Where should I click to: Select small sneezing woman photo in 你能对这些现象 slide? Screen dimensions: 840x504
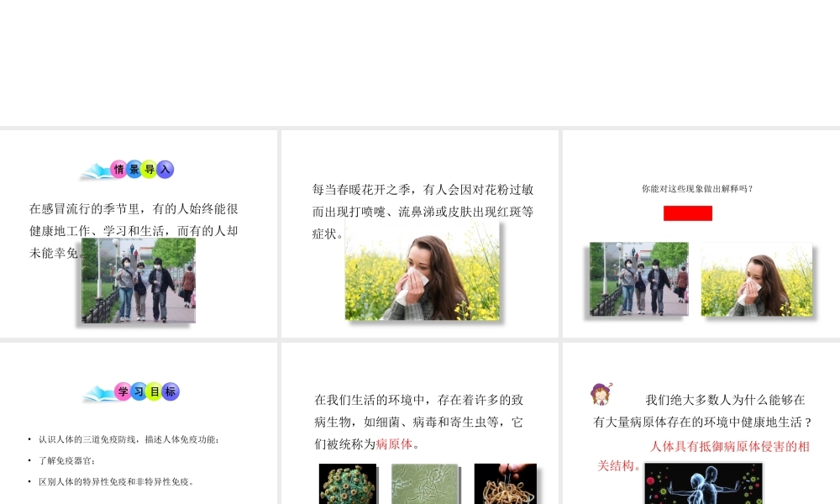click(x=757, y=279)
